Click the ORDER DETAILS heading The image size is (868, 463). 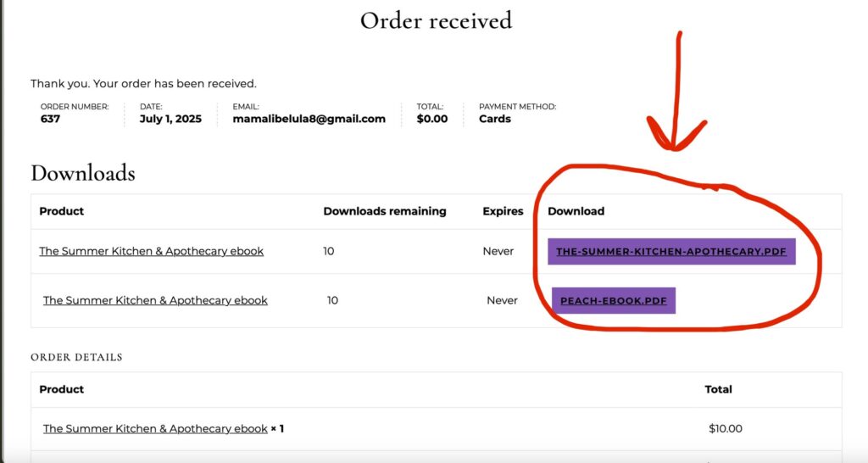click(x=76, y=357)
